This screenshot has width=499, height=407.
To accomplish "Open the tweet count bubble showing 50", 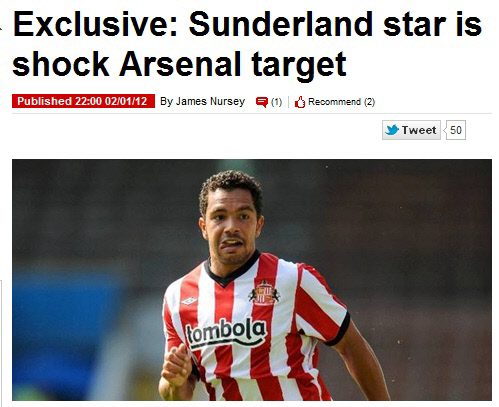I will click(x=455, y=130).
